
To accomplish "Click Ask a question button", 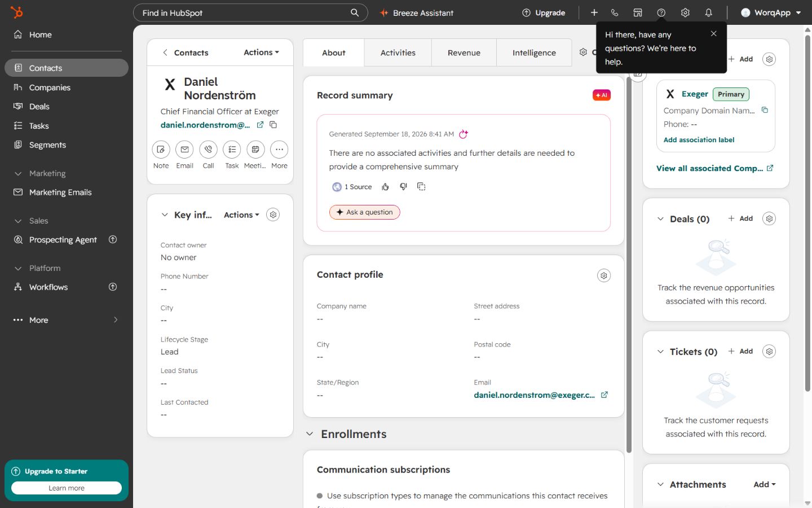I will tap(364, 212).
